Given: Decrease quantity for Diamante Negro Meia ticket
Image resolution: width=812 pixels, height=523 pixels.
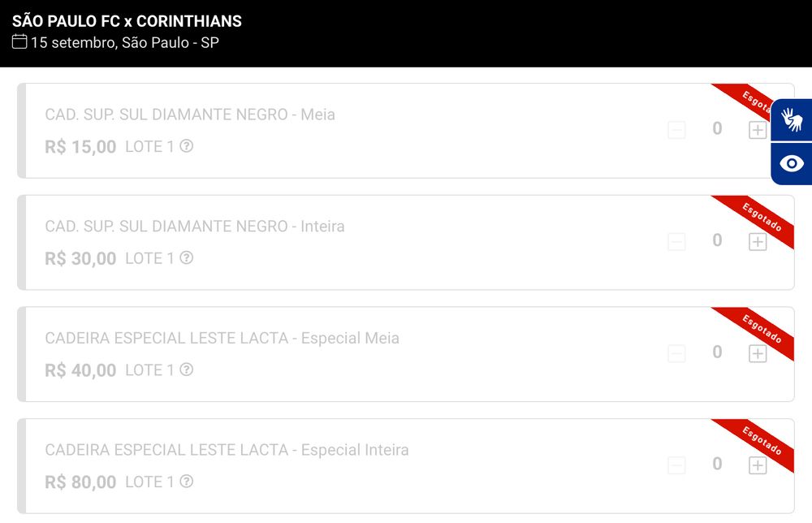Looking at the screenshot, I should tap(676, 130).
